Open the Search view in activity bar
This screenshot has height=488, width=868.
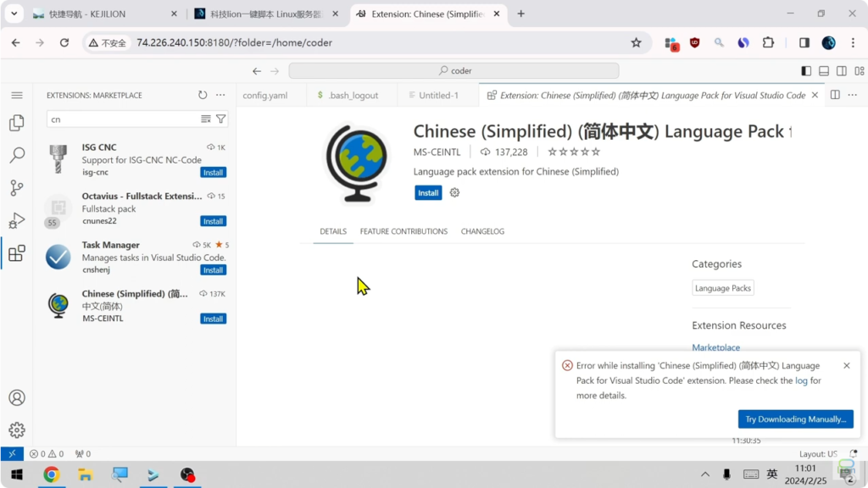[x=16, y=156]
